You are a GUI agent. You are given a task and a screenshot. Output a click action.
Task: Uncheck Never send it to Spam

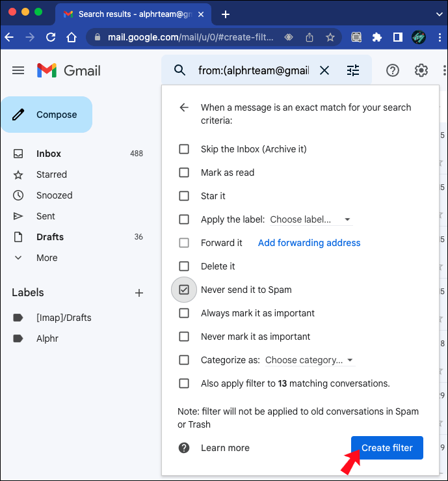(x=184, y=290)
